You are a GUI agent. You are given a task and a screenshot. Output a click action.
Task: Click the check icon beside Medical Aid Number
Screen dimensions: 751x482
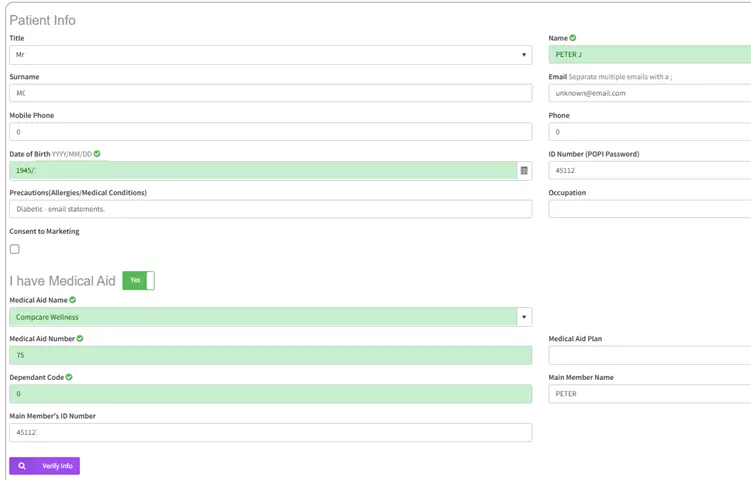(x=80, y=338)
